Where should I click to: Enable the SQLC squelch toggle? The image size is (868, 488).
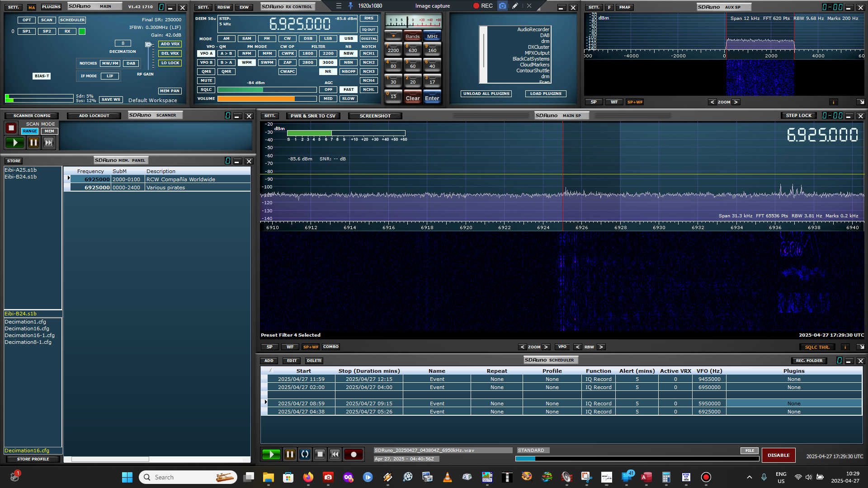click(206, 89)
